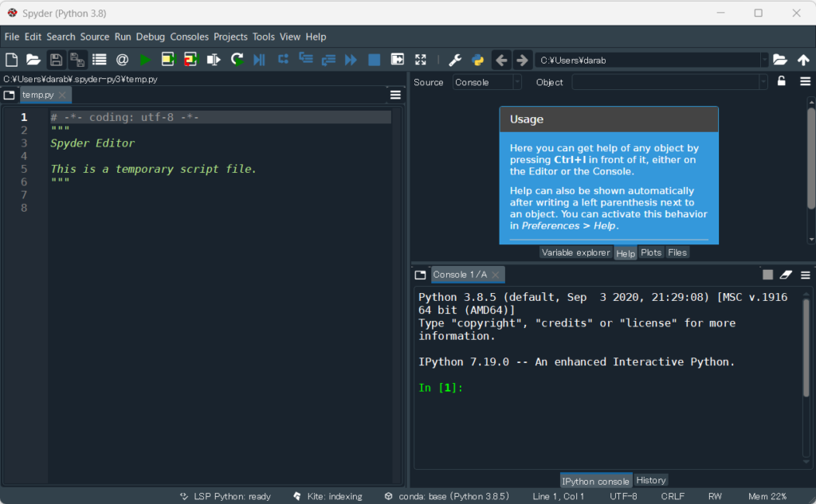Expand the Object field dropdown arrow

(x=763, y=82)
